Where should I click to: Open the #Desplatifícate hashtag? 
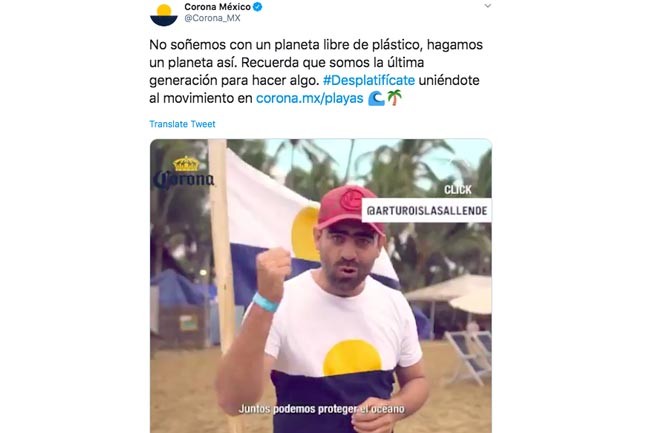[x=369, y=80]
